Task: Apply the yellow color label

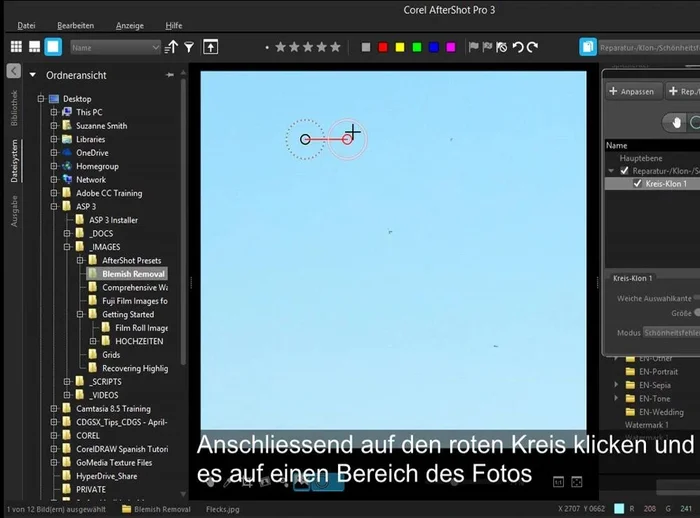Action: point(400,47)
